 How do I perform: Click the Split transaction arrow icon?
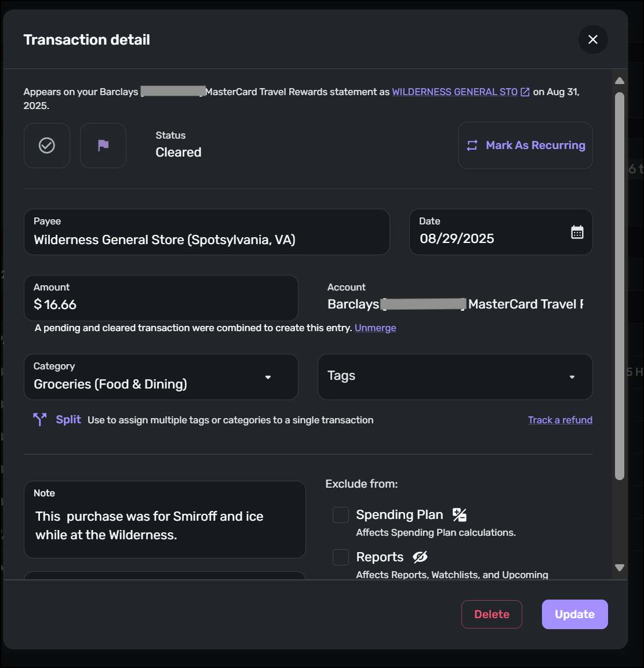click(39, 419)
